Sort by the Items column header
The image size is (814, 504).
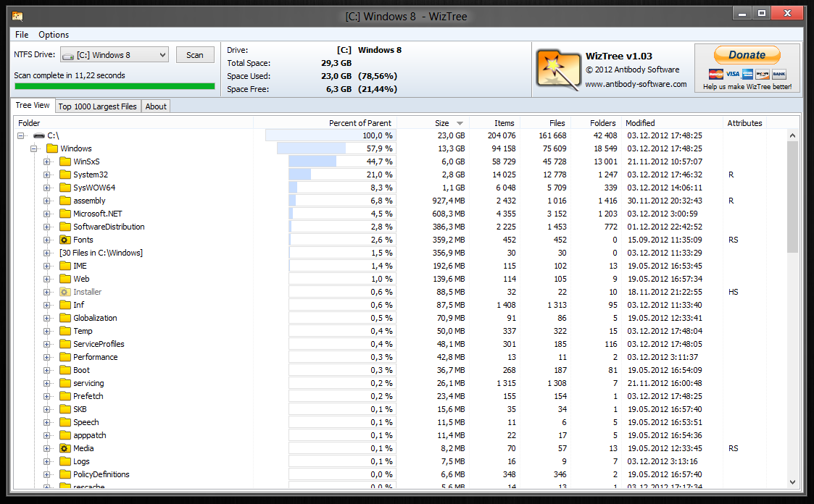494,123
